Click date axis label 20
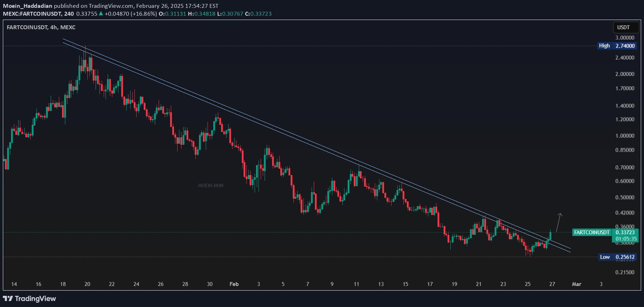Viewport: 644px width, 307px height. [87, 284]
